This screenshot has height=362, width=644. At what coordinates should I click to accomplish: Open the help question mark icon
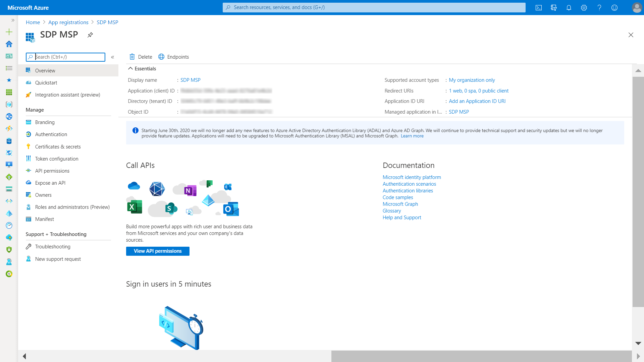coord(599,8)
